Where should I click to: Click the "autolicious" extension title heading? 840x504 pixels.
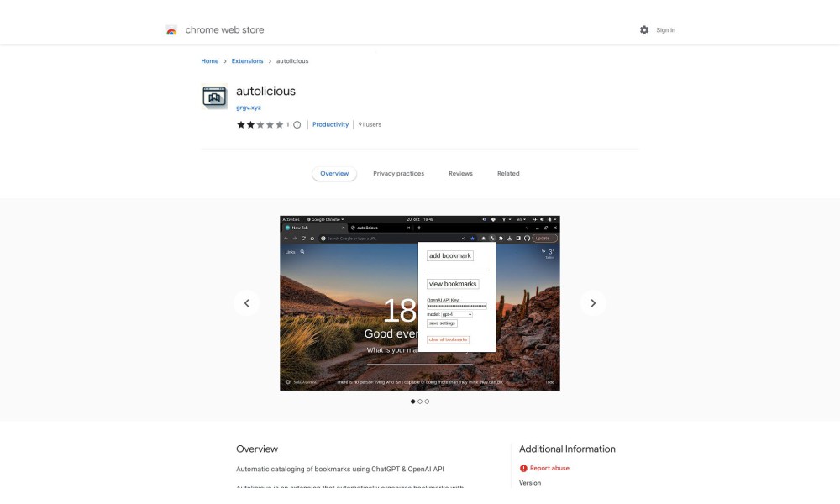(x=265, y=91)
